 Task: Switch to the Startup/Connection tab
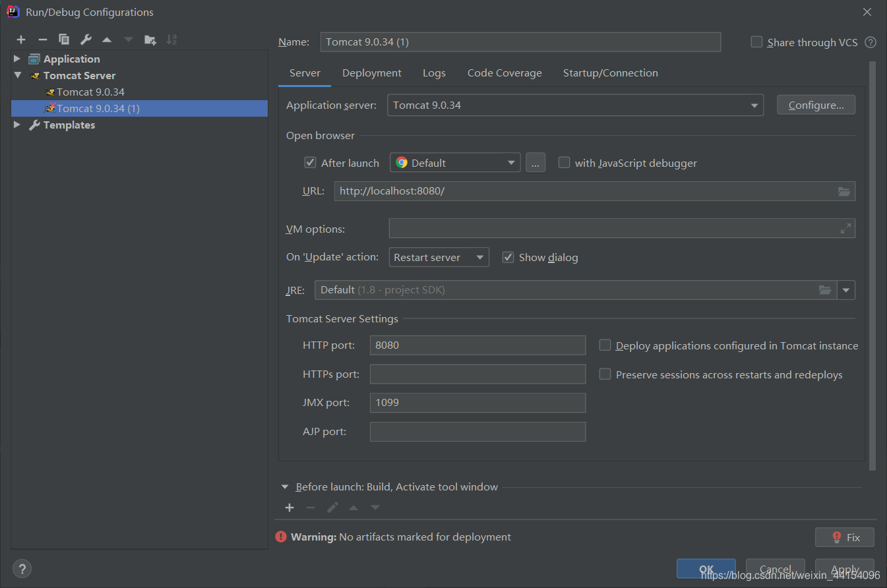[x=611, y=73]
